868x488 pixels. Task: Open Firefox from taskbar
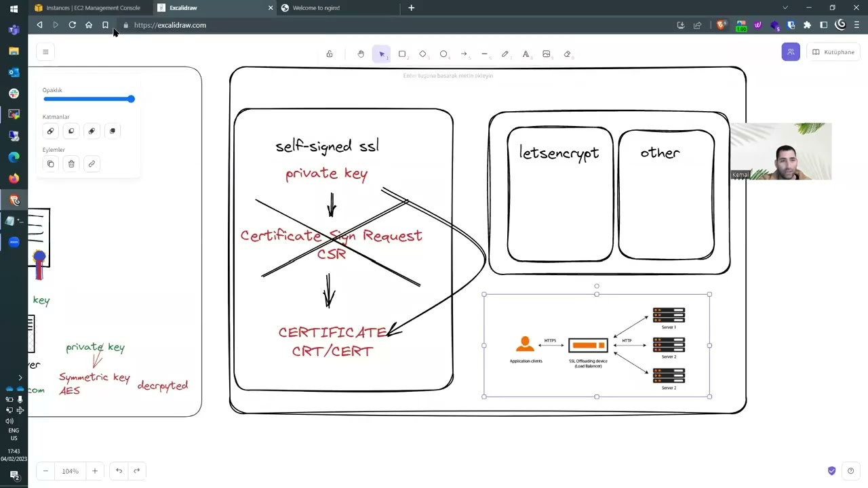pyautogui.click(x=14, y=178)
